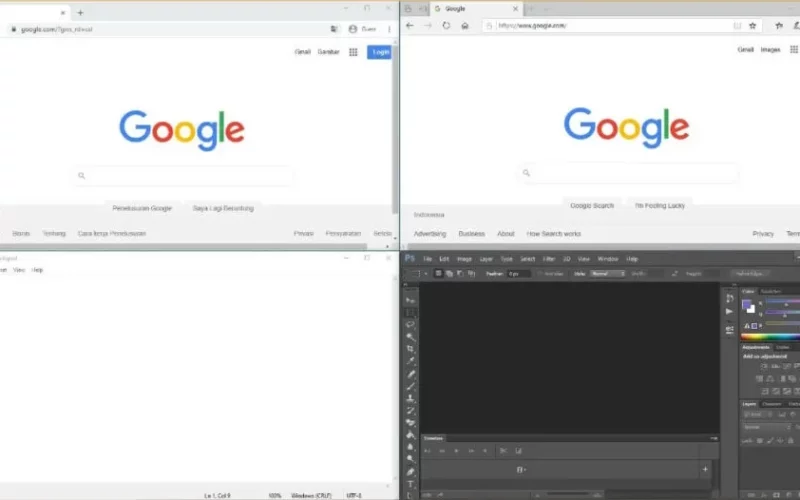Select the History Brush tool in Photoshop
The height and width of the screenshot is (500, 800).
coord(410,410)
